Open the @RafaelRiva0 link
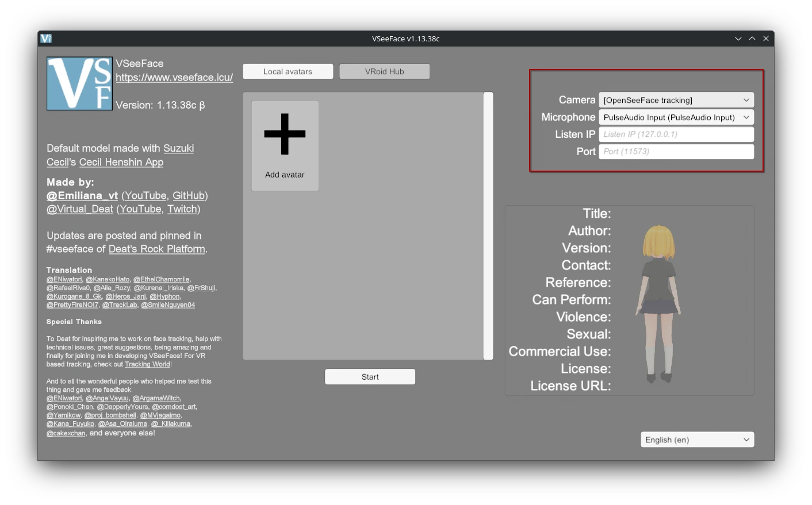 click(68, 288)
